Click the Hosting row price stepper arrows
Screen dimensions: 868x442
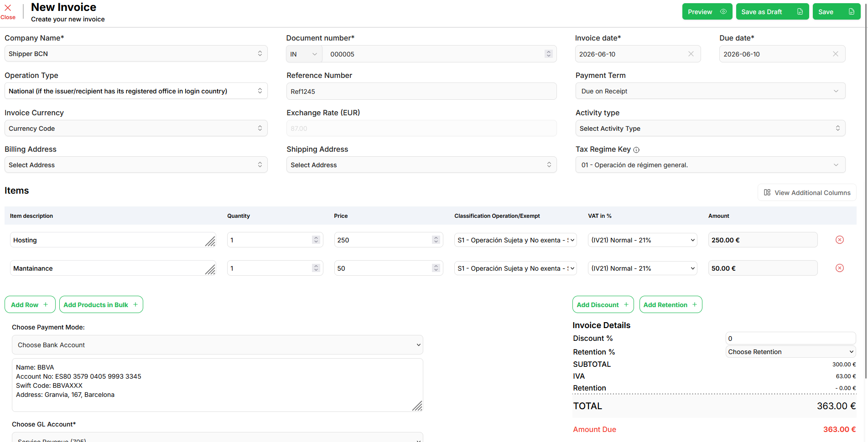tap(436, 240)
